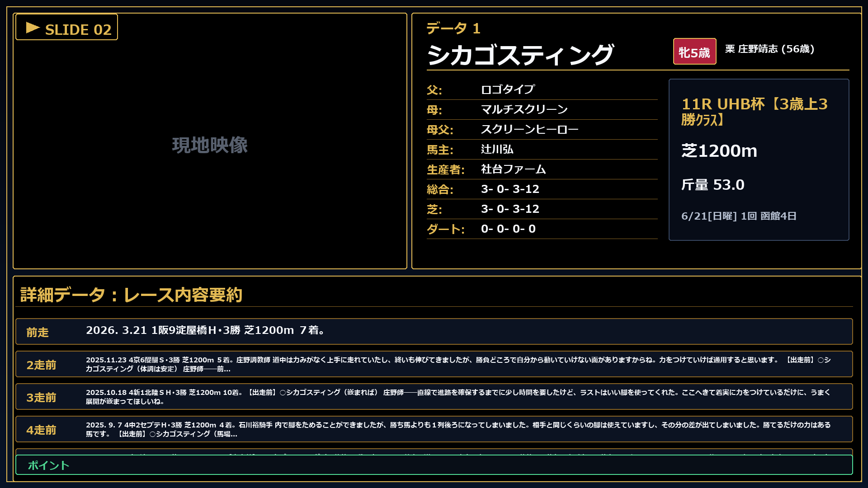
Task: Click distance text 芝1200m in race card
Action: 719,150
